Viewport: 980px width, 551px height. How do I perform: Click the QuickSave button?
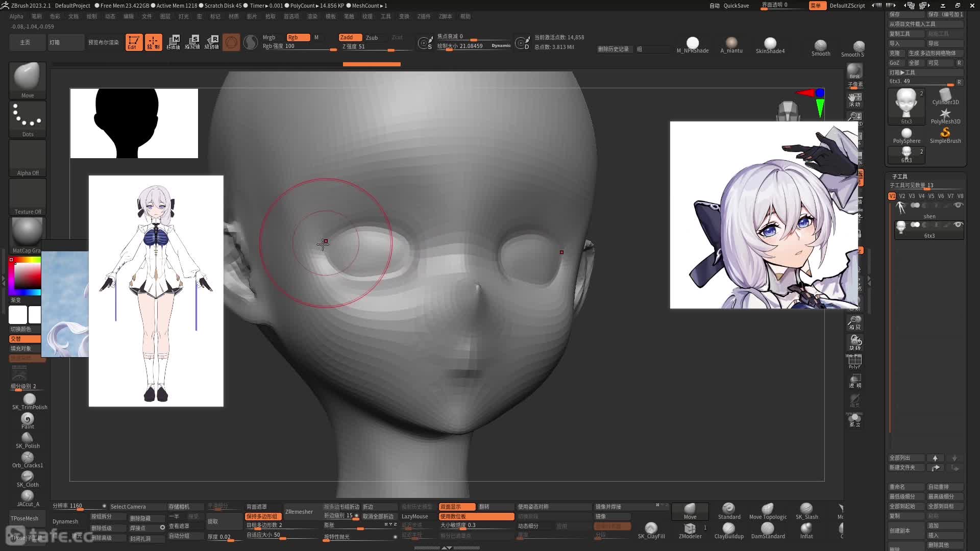(x=736, y=6)
